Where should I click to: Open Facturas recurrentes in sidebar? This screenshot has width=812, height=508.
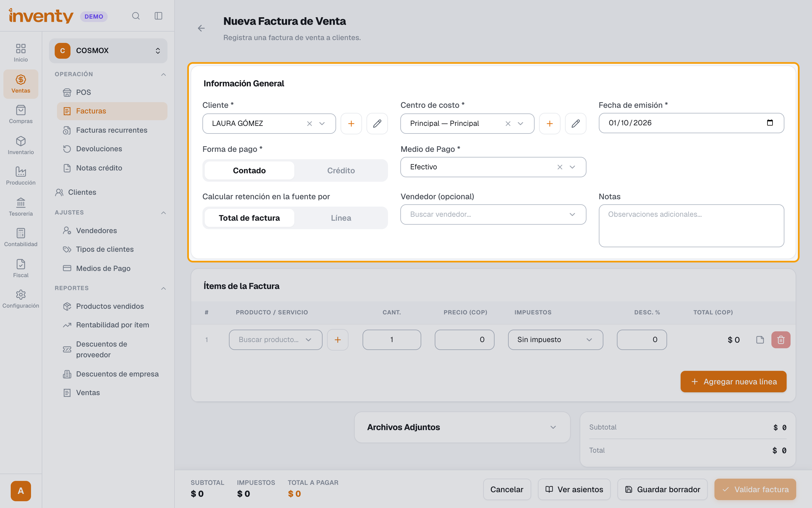click(x=112, y=130)
